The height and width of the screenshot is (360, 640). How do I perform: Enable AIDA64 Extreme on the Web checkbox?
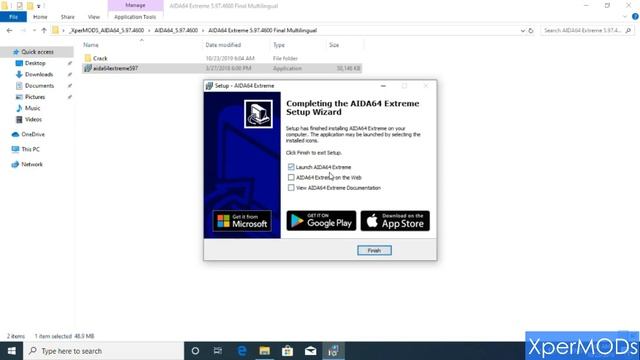291,178
